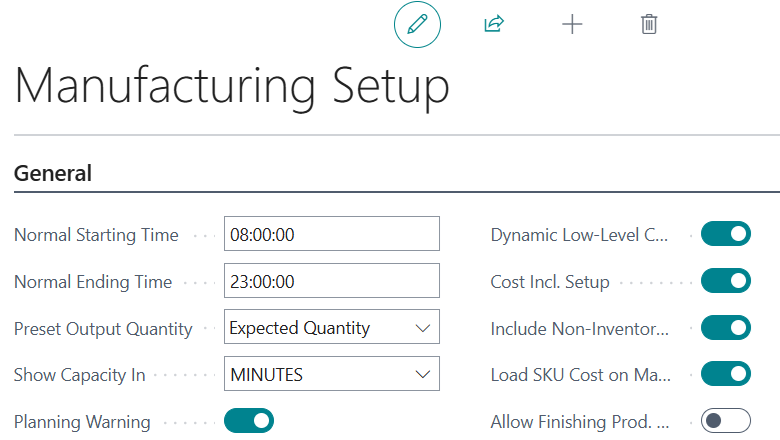The width and height of the screenshot is (780, 440).
Task: Turn off Cost Incl. Setup
Action: click(x=725, y=281)
